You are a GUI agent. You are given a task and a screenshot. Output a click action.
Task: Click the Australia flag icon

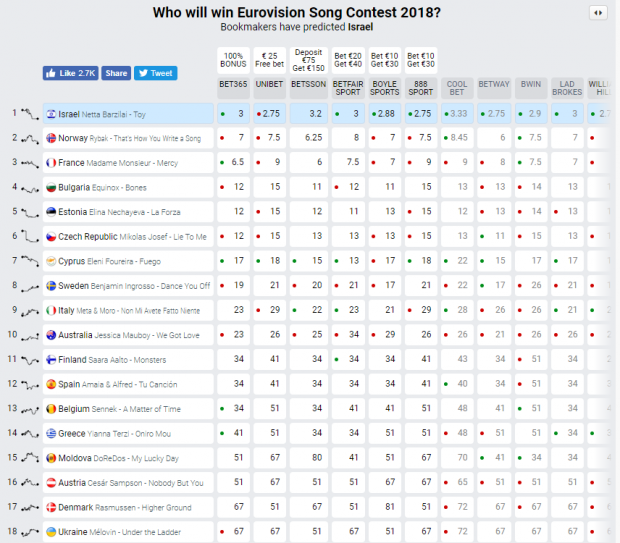pyautogui.click(x=51, y=335)
